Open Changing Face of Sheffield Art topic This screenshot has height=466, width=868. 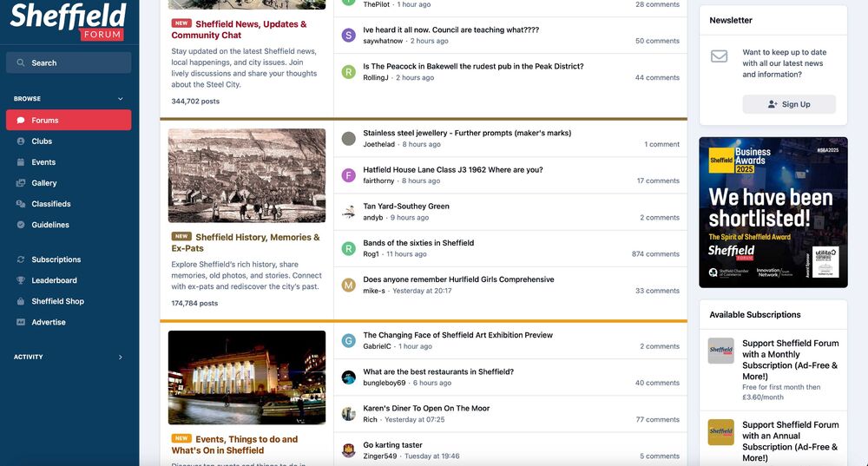coord(457,335)
